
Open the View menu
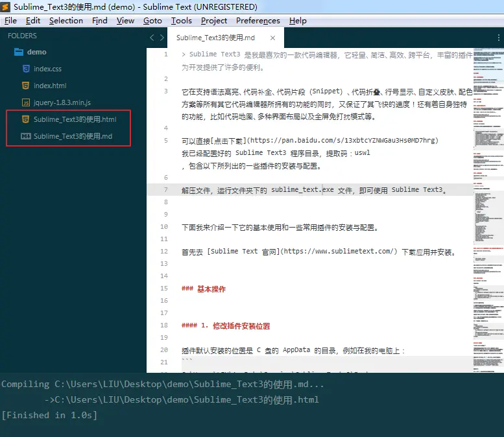point(125,21)
